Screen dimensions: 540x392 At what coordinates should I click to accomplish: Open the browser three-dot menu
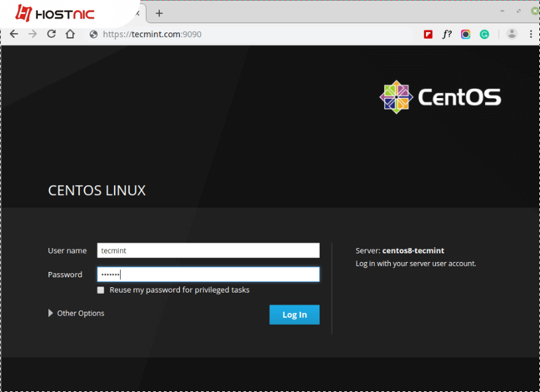531,34
